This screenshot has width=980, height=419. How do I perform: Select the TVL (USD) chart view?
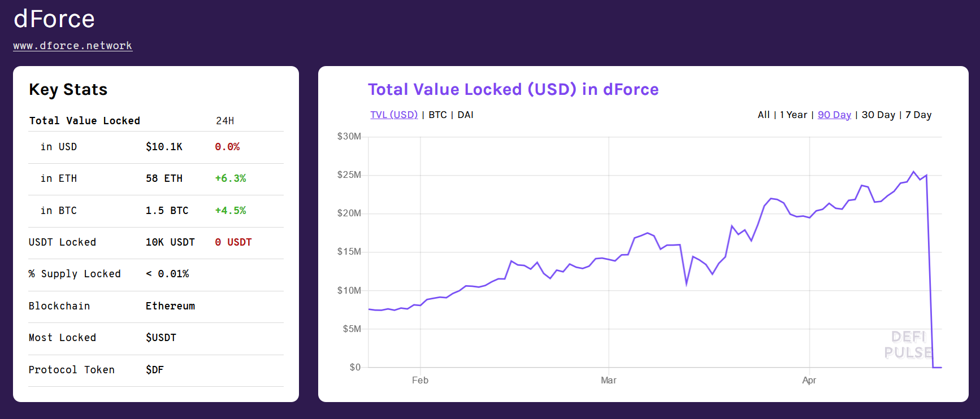click(x=394, y=114)
